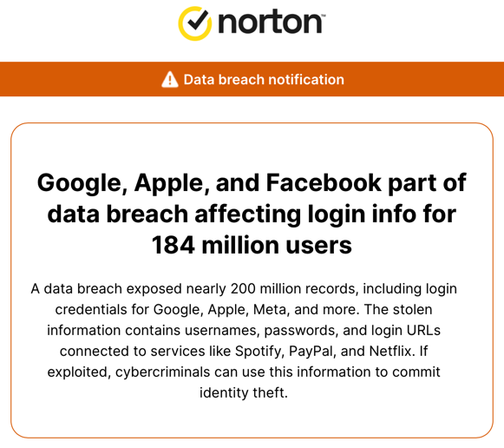Click the 'exploited, cybercriminals' line
Viewport: 504px width, 448px height.
(244, 372)
